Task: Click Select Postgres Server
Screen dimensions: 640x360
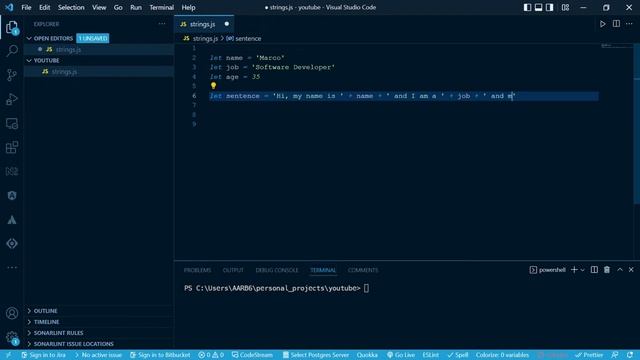Action: (316, 355)
